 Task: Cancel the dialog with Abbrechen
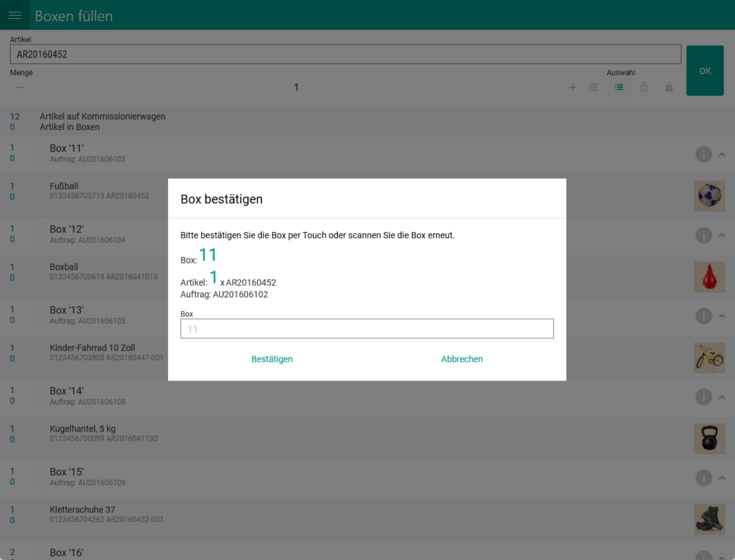462,359
